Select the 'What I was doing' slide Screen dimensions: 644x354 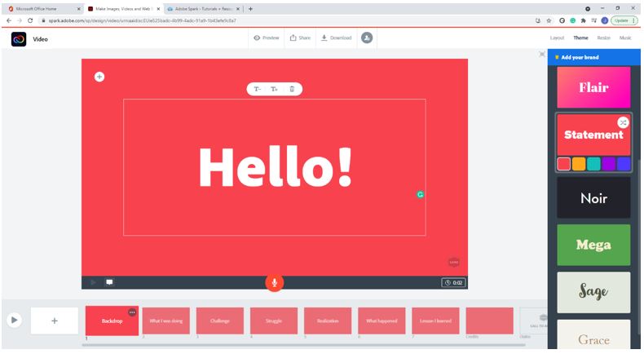(166, 321)
